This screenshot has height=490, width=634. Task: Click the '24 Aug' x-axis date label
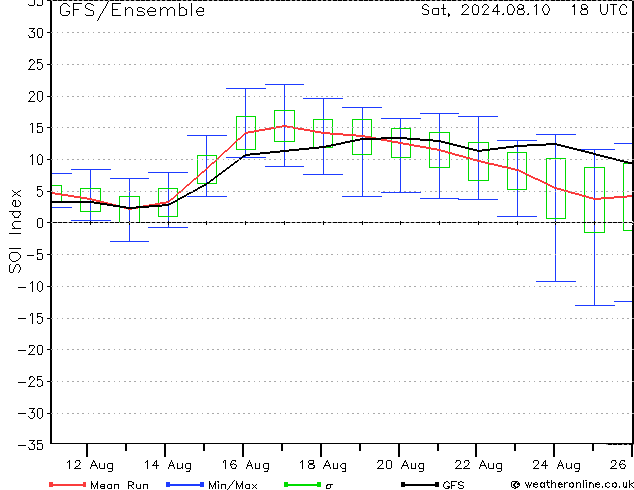pos(556,465)
